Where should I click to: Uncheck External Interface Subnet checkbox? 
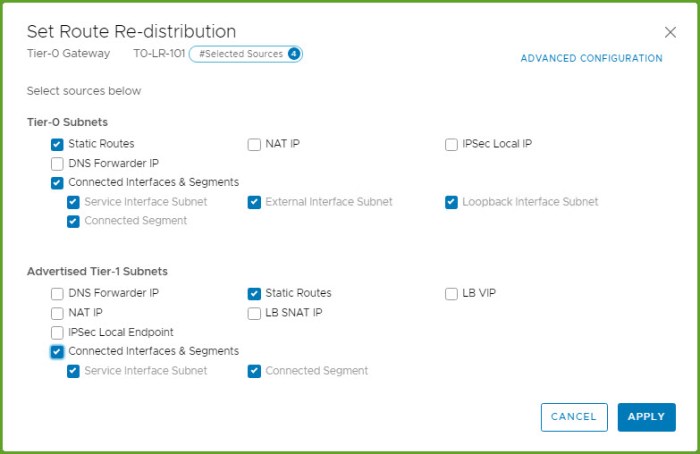click(254, 202)
